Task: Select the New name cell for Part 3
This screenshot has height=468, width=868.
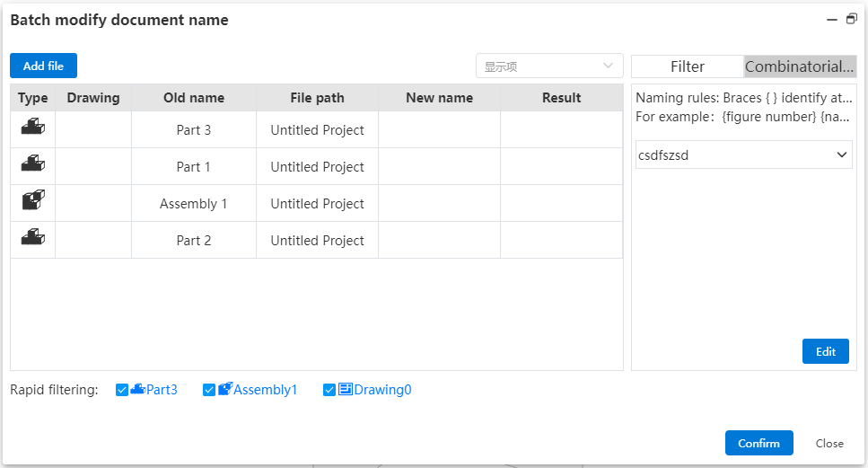Action: tap(440, 129)
